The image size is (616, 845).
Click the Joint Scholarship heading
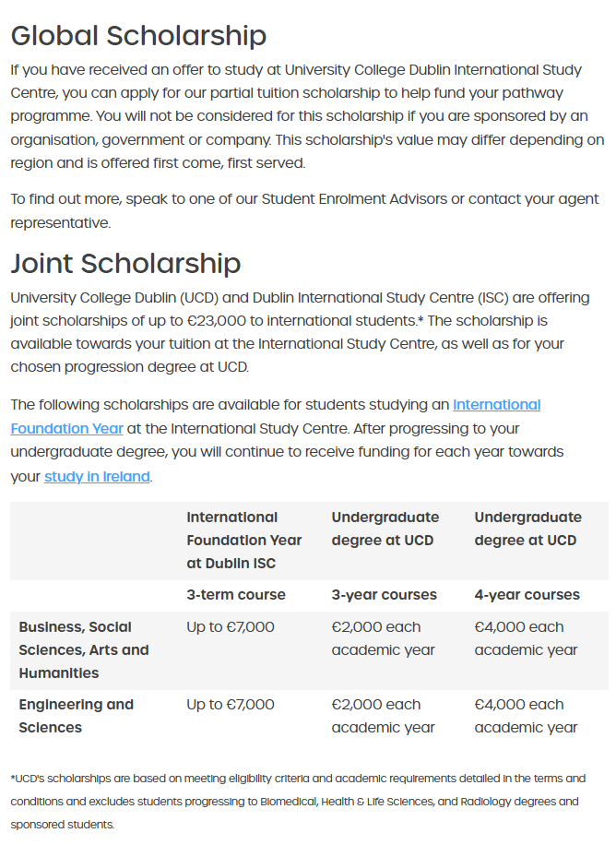tap(125, 263)
